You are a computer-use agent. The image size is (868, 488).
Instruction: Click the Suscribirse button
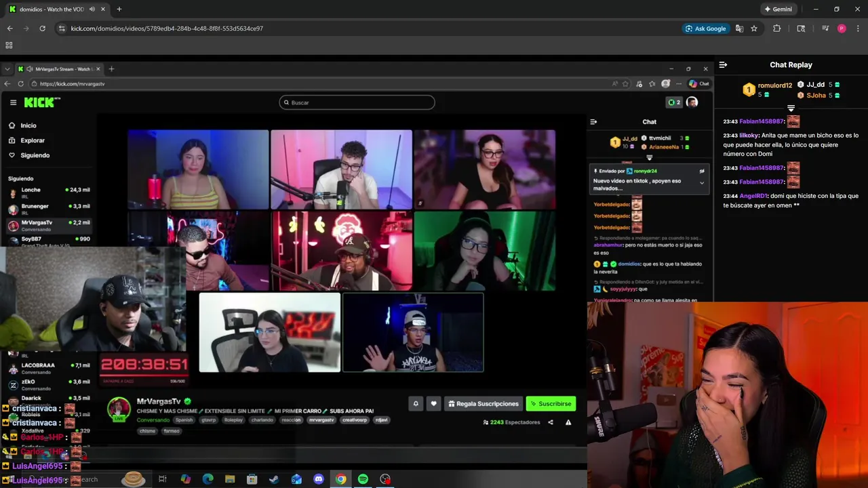[x=551, y=404]
